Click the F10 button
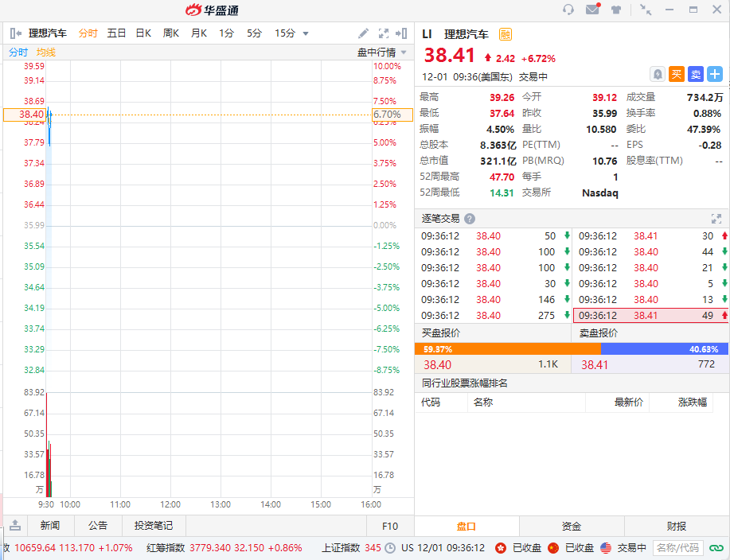This screenshot has height=560, width=730. point(389,526)
